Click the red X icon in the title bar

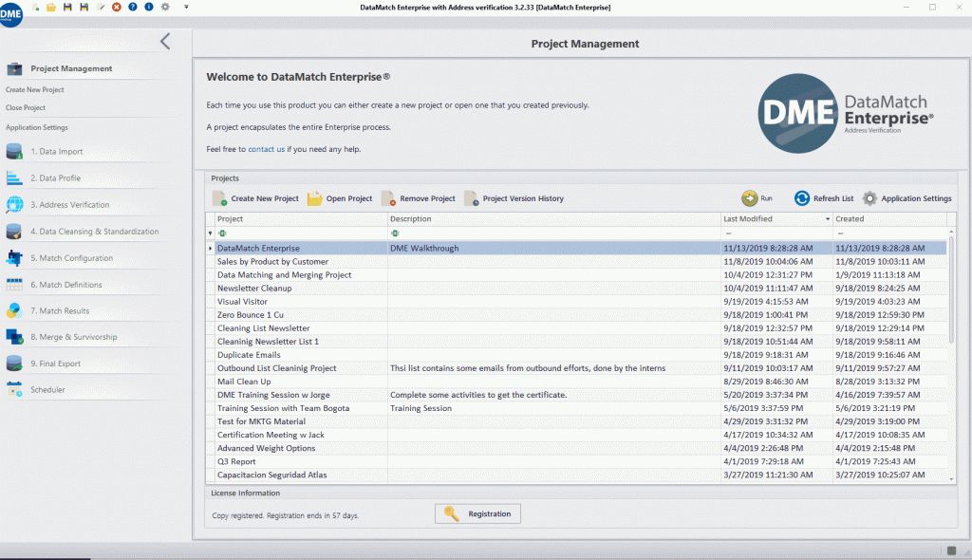point(117,7)
